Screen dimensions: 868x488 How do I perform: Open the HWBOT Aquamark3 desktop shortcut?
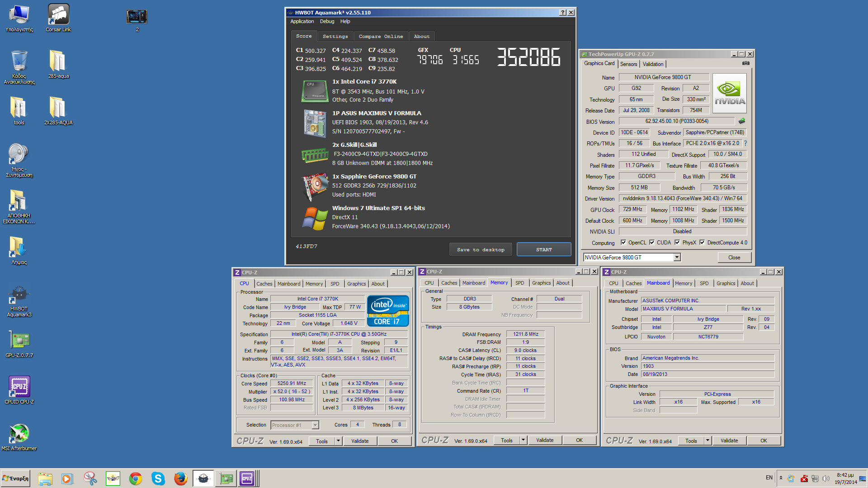(19, 301)
